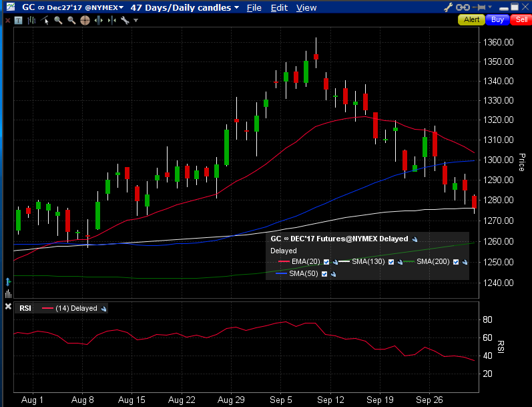Click the SMA(50) blue line swatch
The height and width of the screenshot is (407, 532).
[x=282, y=273]
